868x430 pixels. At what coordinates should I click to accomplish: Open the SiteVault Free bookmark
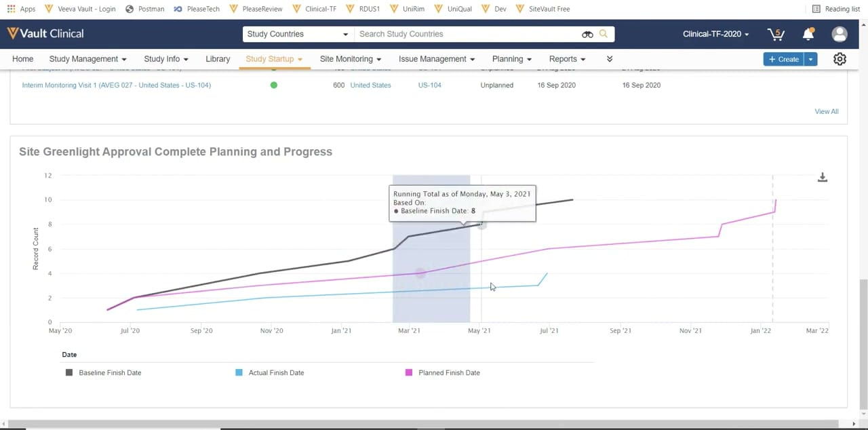tap(542, 9)
